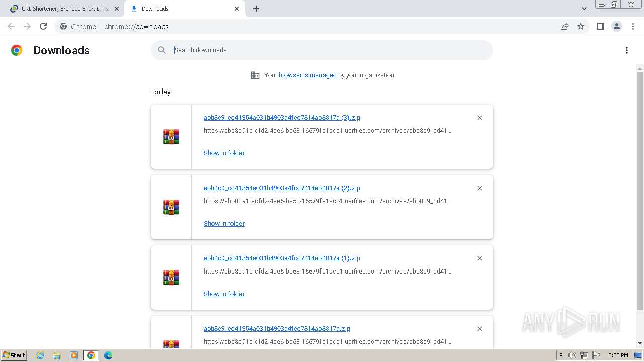Click the vertical scrollbar thumb
Viewport: 644px width, 362px height.
pos(640,191)
